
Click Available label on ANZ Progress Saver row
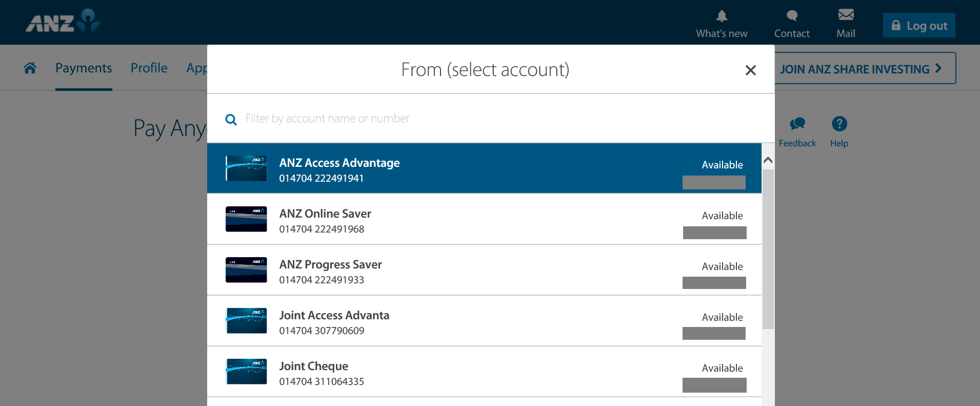722,266
